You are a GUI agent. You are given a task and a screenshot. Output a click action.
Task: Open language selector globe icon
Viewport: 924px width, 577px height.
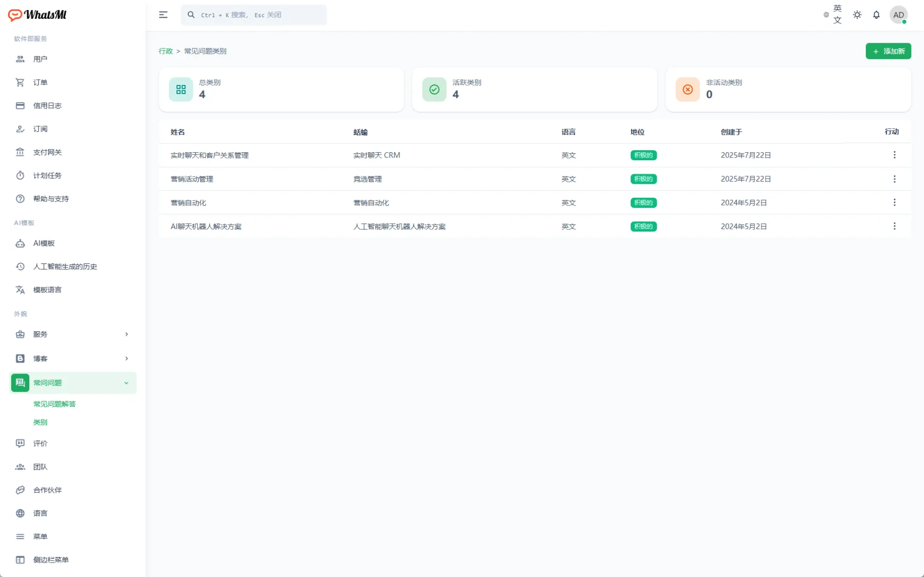click(x=826, y=15)
